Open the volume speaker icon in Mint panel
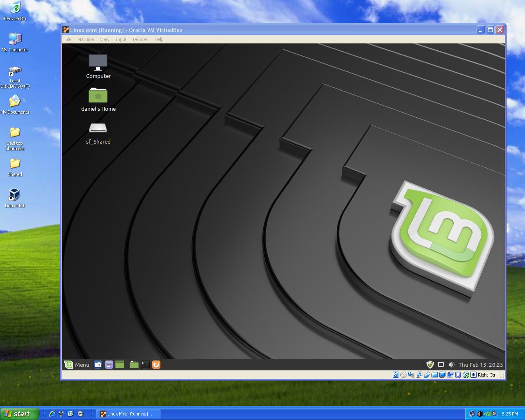Screen dimensions: 525x420 point(452,365)
